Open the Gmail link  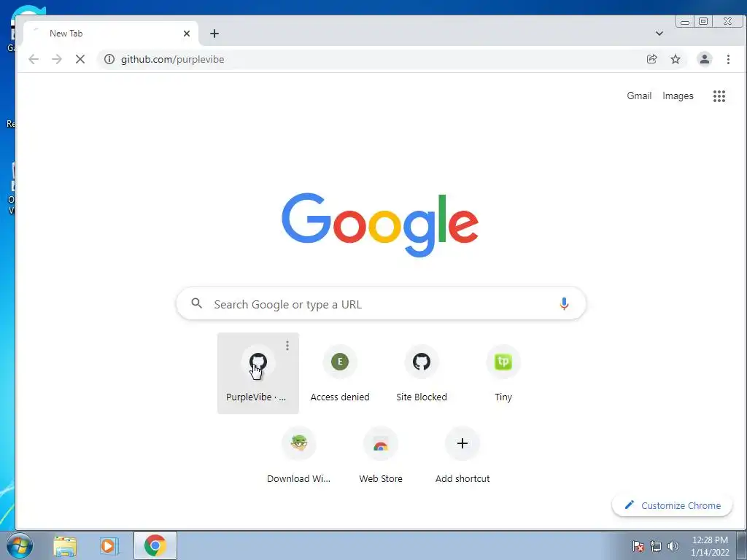coord(639,96)
